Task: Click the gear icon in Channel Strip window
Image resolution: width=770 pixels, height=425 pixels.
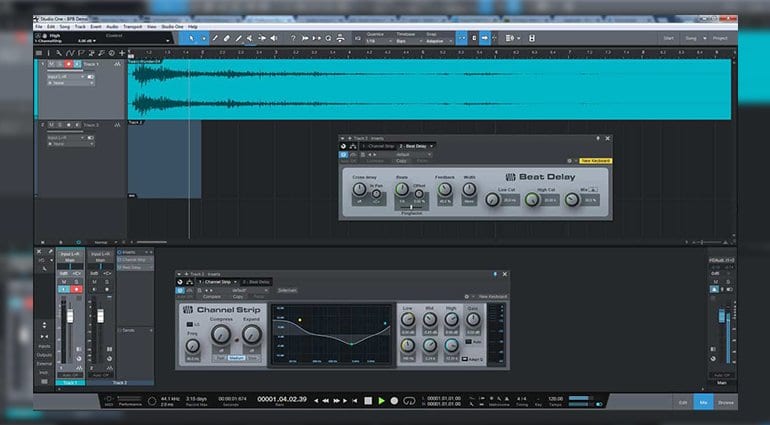Action: tap(467, 297)
